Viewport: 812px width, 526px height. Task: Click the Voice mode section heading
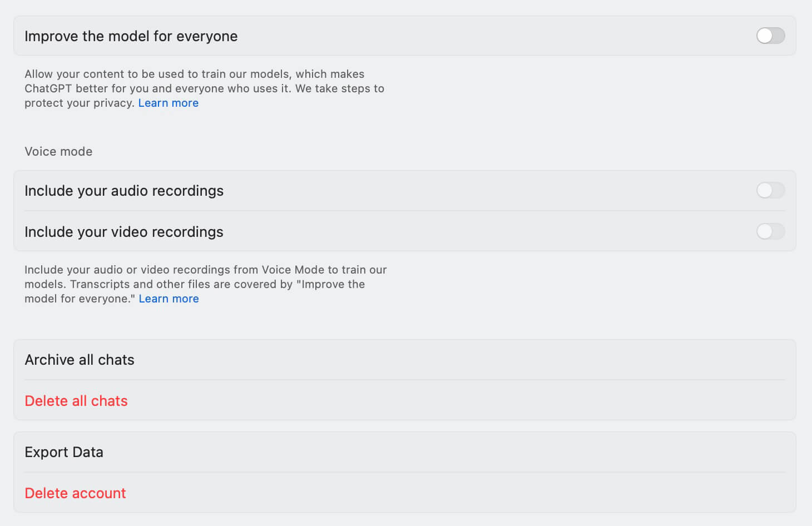tap(58, 151)
